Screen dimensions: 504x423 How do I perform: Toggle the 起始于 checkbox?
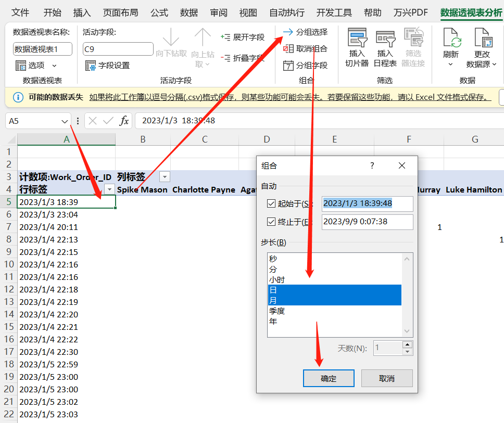(x=271, y=203)
